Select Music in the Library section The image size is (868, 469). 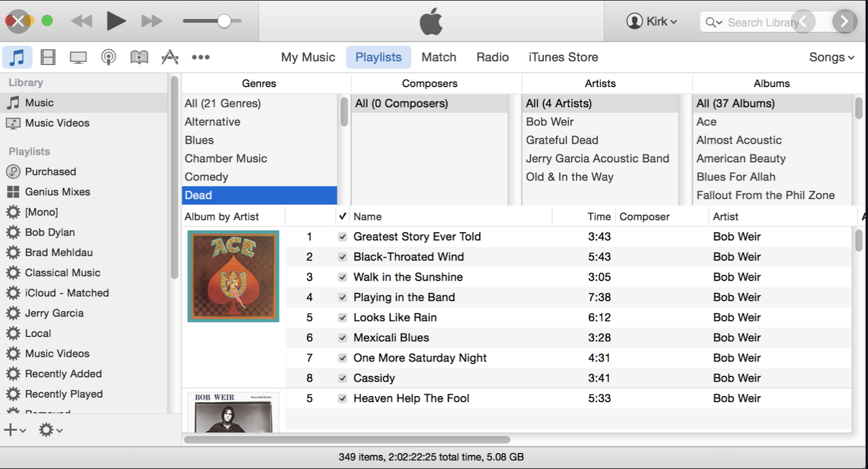point(83,103)
